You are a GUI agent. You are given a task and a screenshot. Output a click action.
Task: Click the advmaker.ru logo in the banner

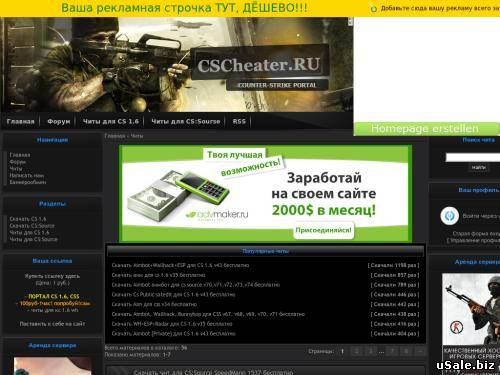pyautogui.click(x=217, y=215)
